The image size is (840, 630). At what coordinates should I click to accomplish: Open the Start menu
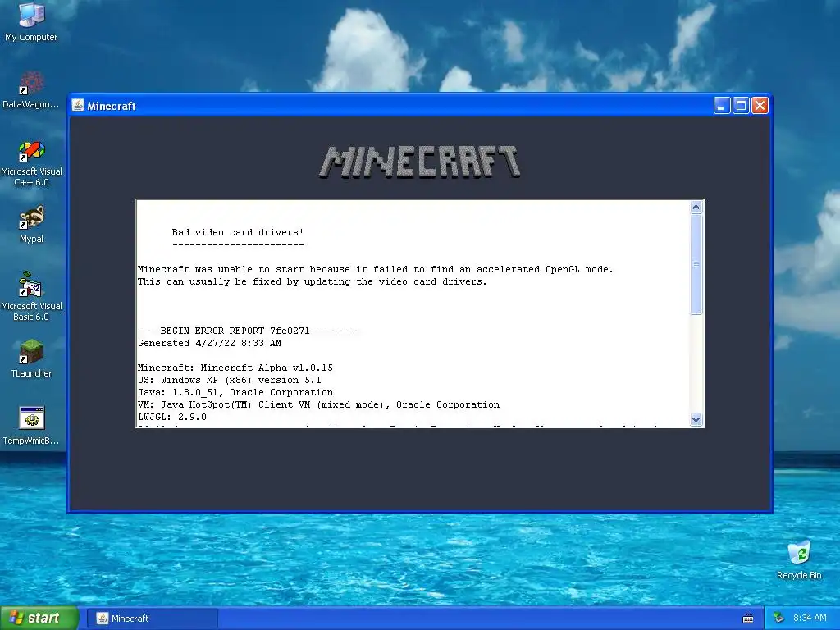pyautogui.click(x=39, y=619)
